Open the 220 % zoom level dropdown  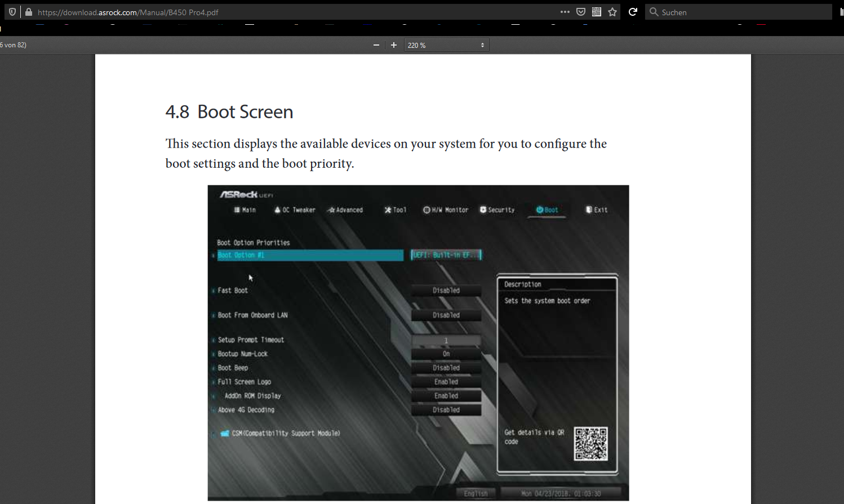point(446,45)
